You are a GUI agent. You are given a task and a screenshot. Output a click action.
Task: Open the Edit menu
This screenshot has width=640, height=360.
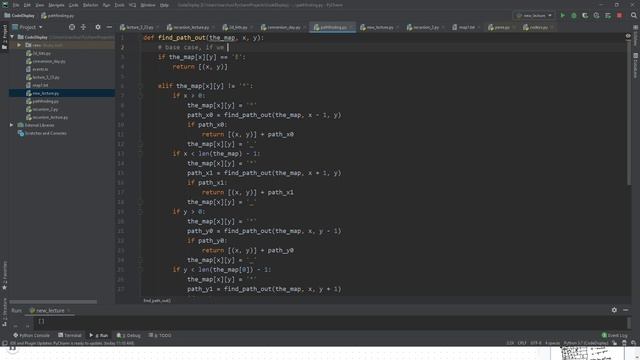[27, 5]
